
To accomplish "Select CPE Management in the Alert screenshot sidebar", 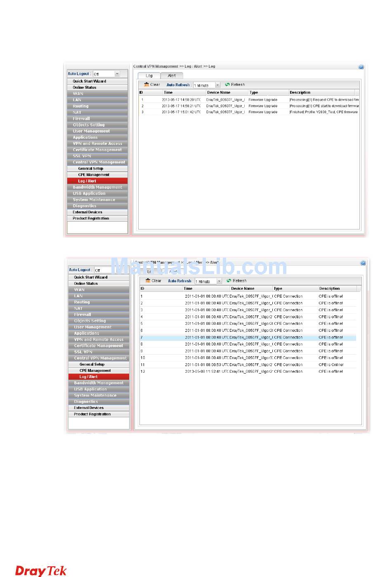I will pyautogui.click(x=99, y=371).
